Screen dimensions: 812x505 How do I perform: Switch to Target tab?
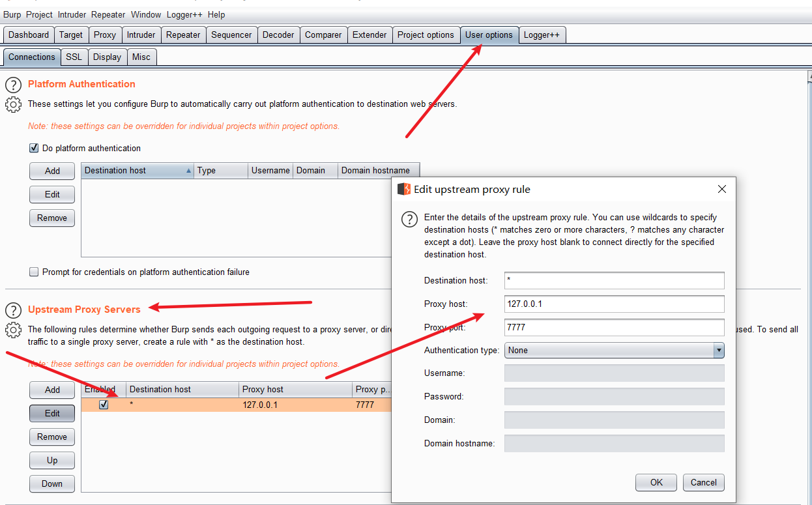(71, 35)
